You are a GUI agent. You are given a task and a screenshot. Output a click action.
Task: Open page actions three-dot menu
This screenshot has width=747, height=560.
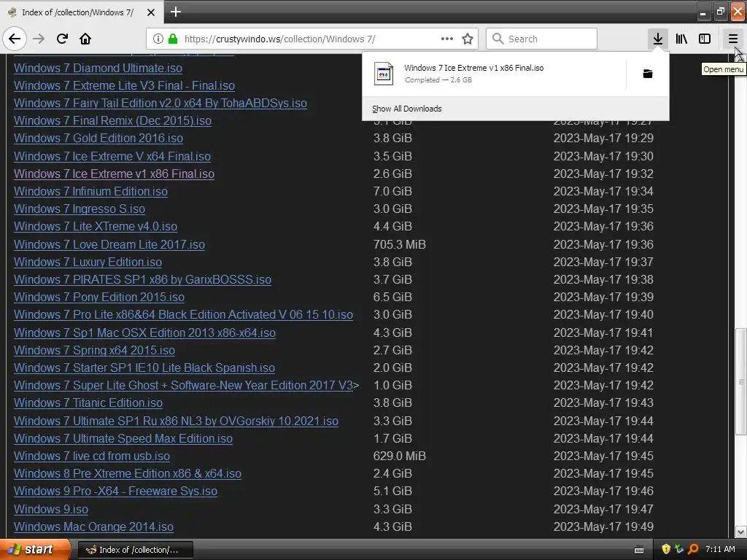click(x=447, y=39)
